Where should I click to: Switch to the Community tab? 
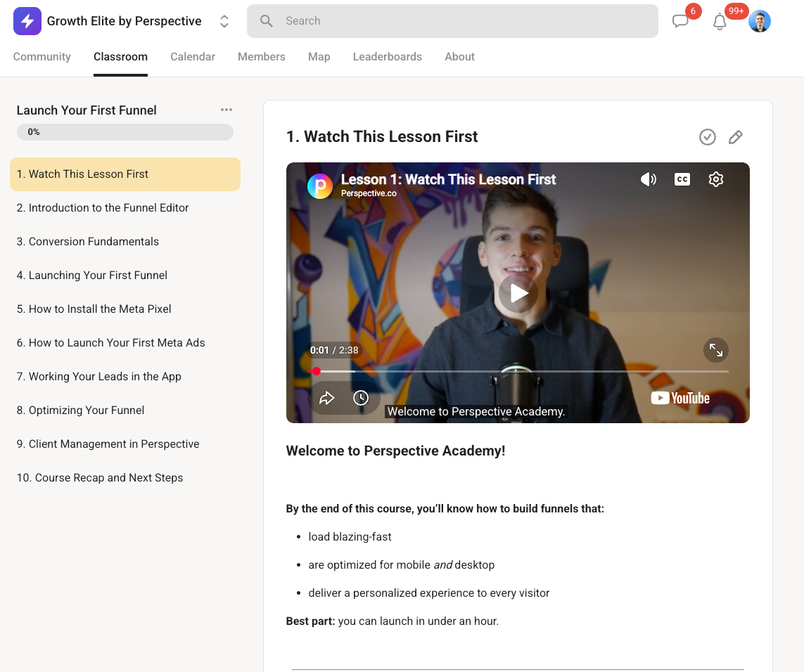[42, 56]
